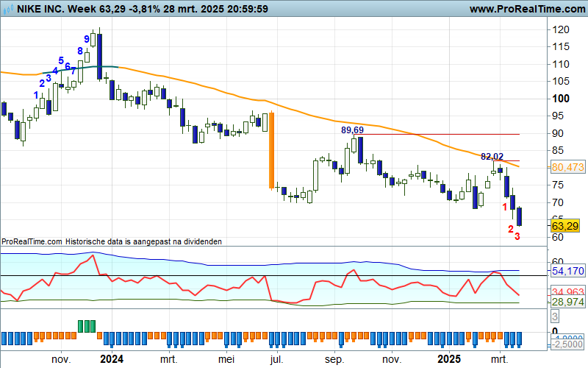The height and width of the screenshot is (368, 588).
Task: Select the 2024 label on the time axis
Action: (x=111, y=359)
